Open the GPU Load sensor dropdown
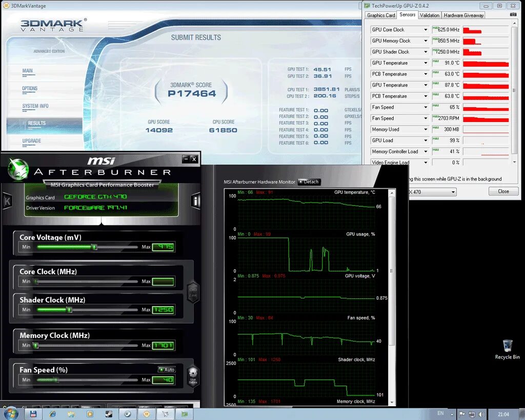525x420 pixels. [x=426, y=141]
